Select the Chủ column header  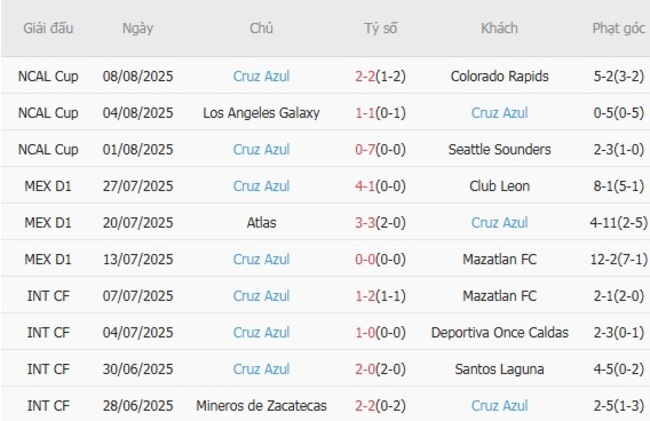(261, 28)
